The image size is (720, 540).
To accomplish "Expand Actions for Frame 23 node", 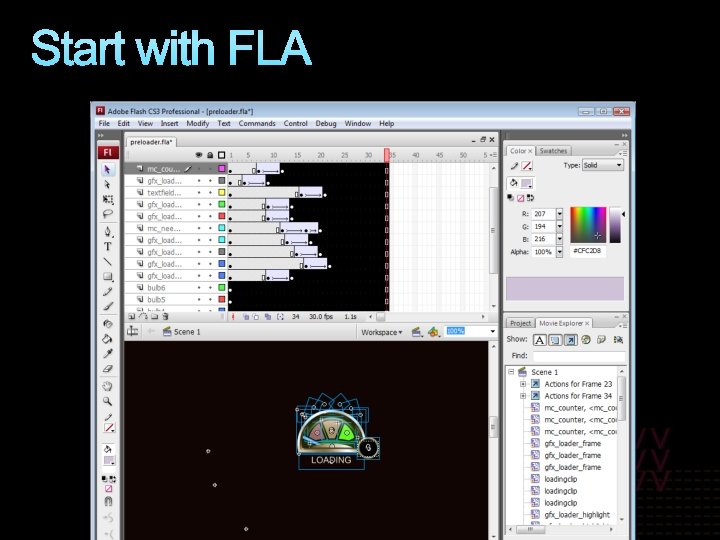I will (523, 384).
